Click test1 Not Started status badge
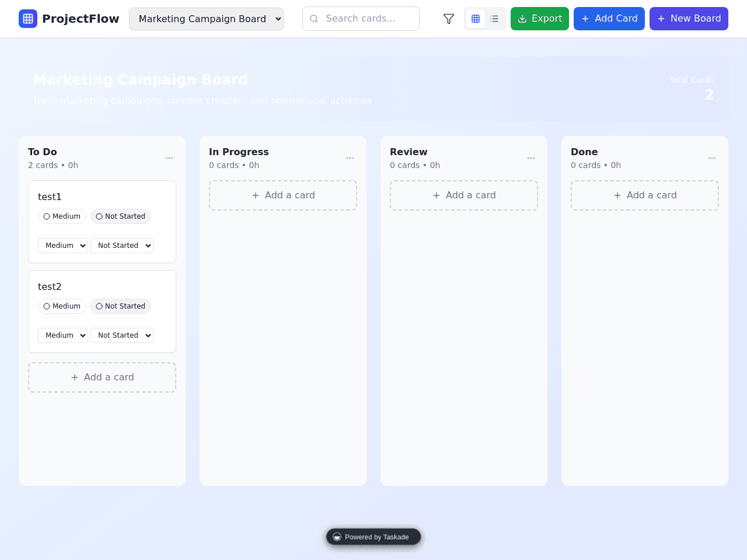This screenshot has height=560, width=747. [120, 216]
